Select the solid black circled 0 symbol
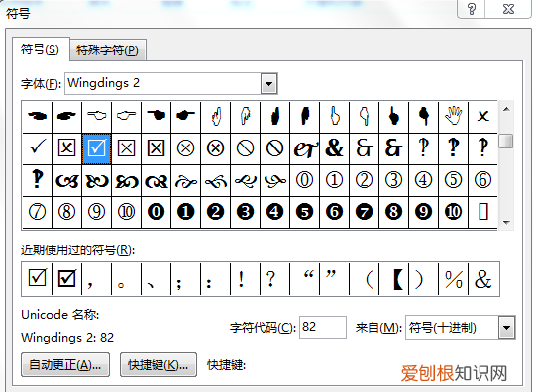The height and width of the screenshot is (392, 533). (156, 212)
